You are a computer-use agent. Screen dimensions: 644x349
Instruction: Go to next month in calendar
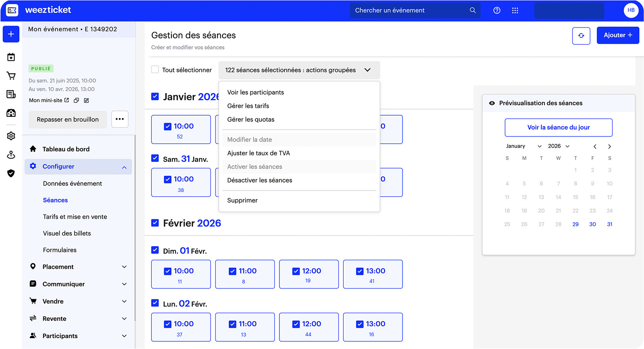point(609,146)
